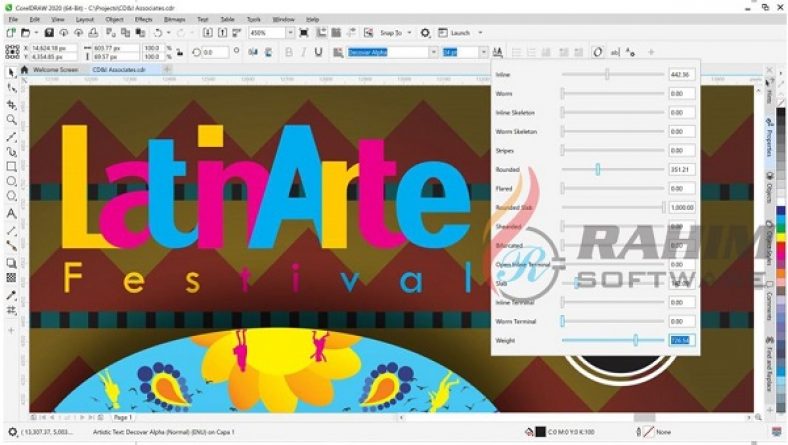This screenshot has width=788, height=445.
Task: Select the Parallel Dimension tool
Action: 11,230
